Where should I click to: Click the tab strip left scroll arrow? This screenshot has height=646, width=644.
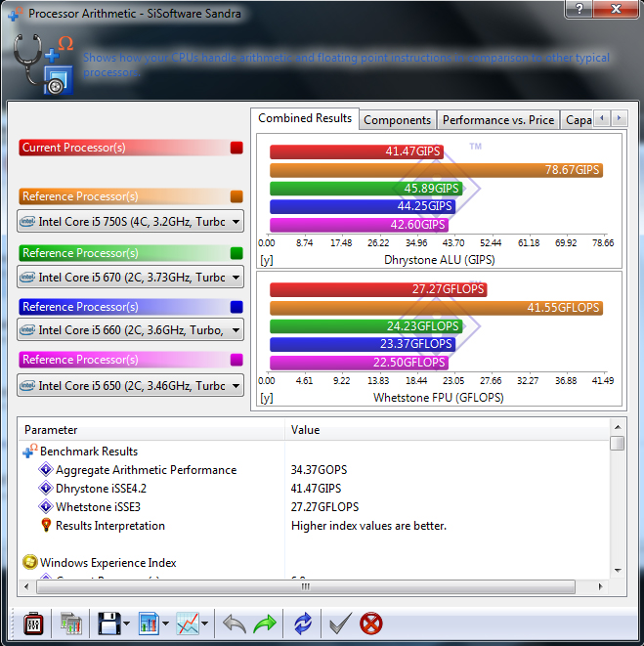pos(602,118)
